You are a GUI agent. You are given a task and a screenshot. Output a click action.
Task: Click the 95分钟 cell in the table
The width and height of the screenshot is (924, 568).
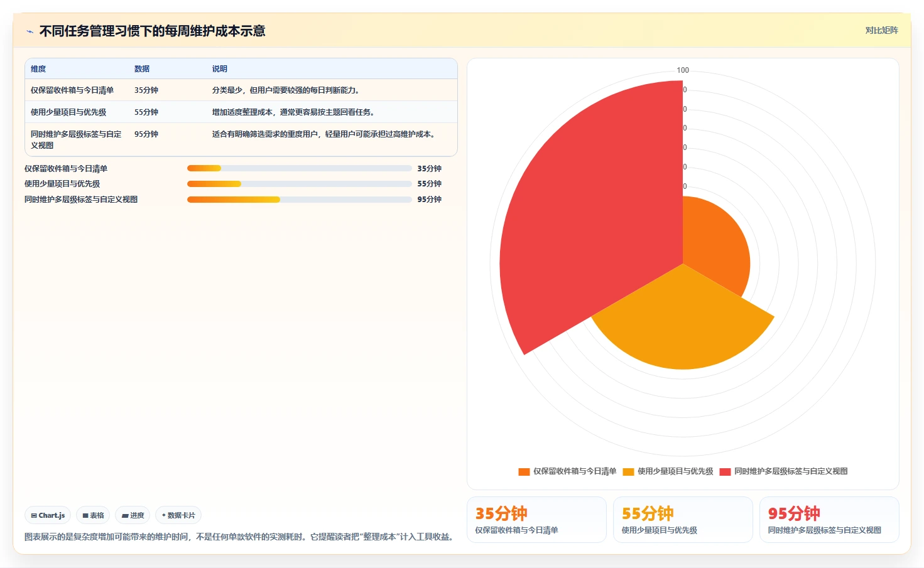pyautogui.click(x=146, y=134)
